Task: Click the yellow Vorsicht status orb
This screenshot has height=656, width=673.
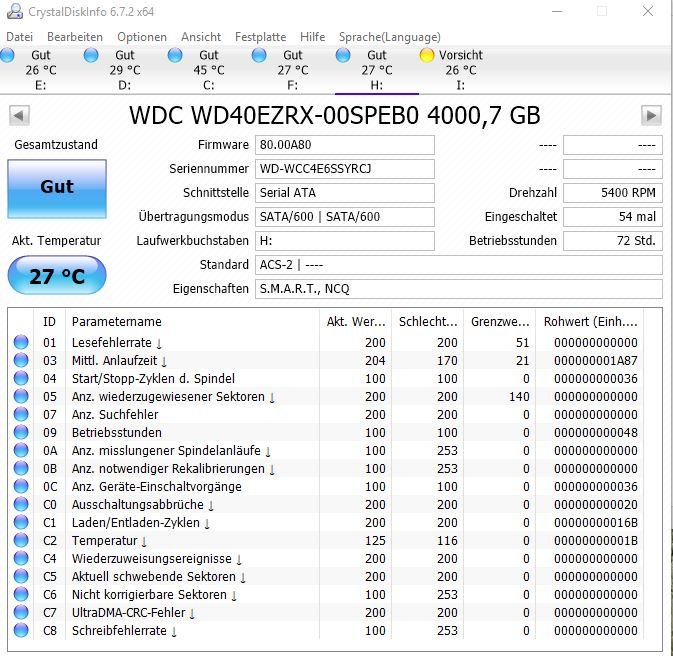Action: [427, 55]
